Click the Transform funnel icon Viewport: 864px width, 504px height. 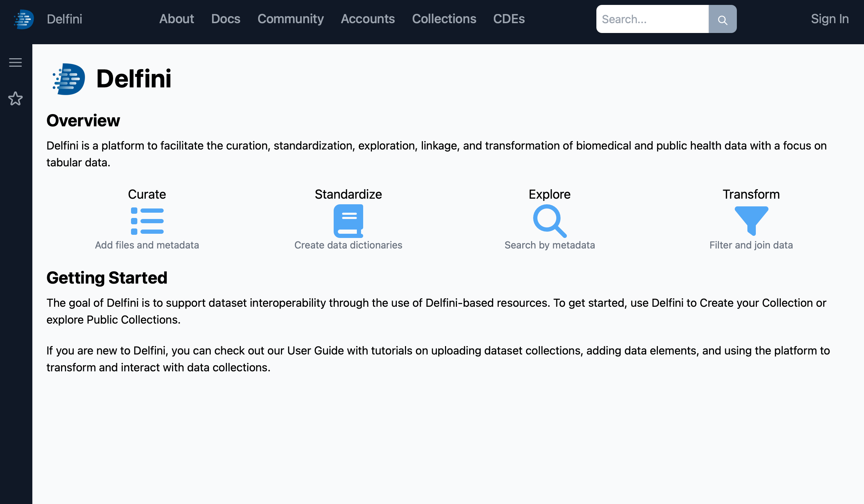[x=751, y=221]
